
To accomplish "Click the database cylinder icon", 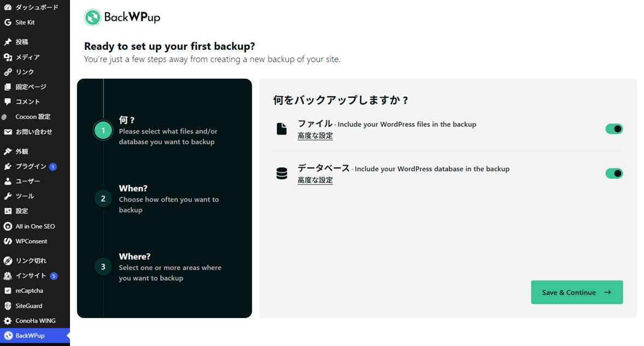I will (282, 173).
